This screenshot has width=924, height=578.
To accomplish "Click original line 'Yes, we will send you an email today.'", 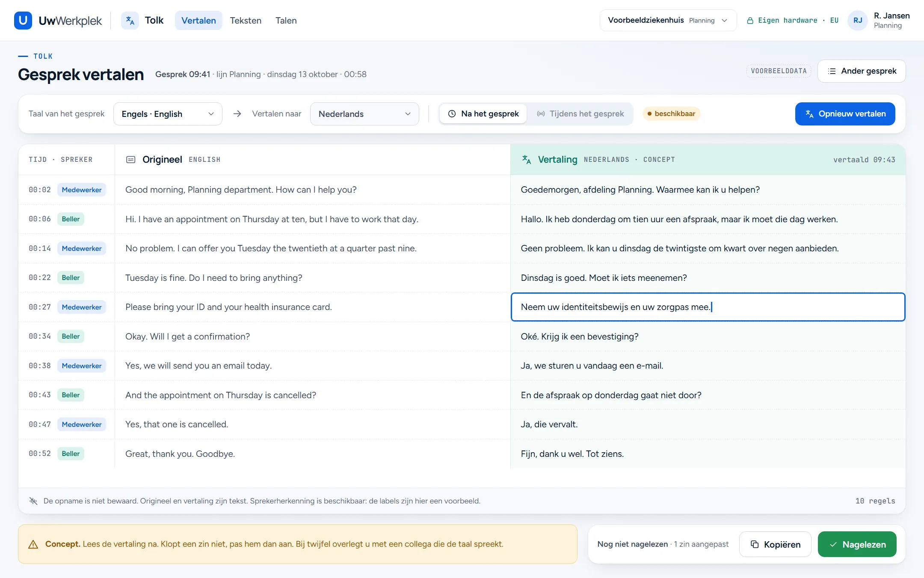I will tap(198, 366).
